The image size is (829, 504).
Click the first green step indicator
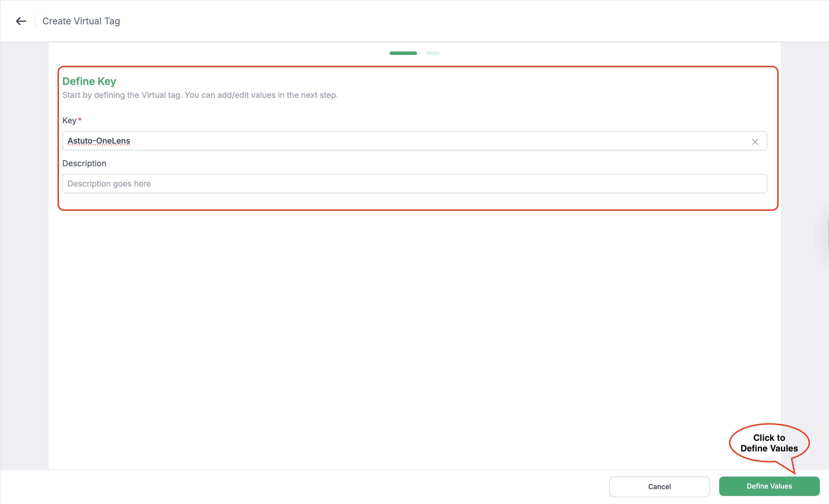point(403,53)
